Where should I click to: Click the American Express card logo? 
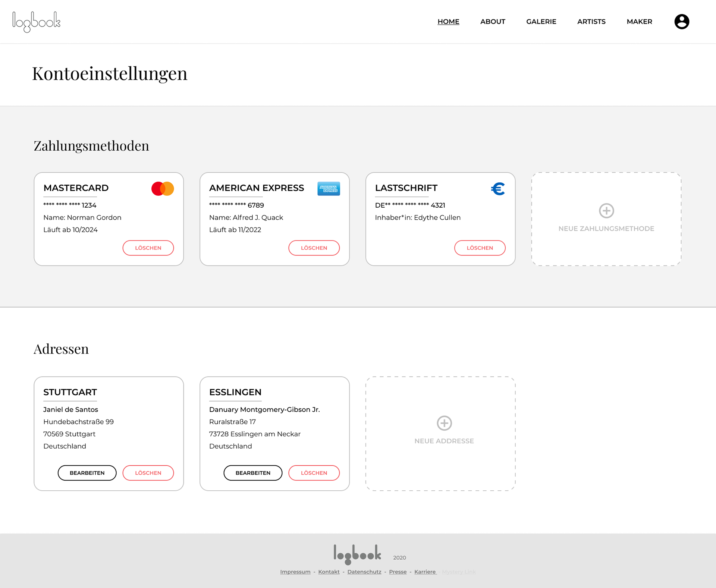tap(329, 189)
